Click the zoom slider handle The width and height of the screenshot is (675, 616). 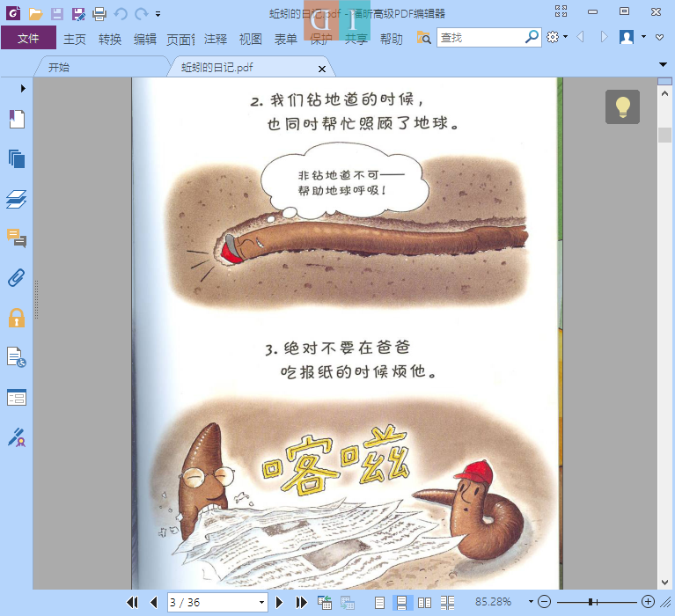coord(591,602)
